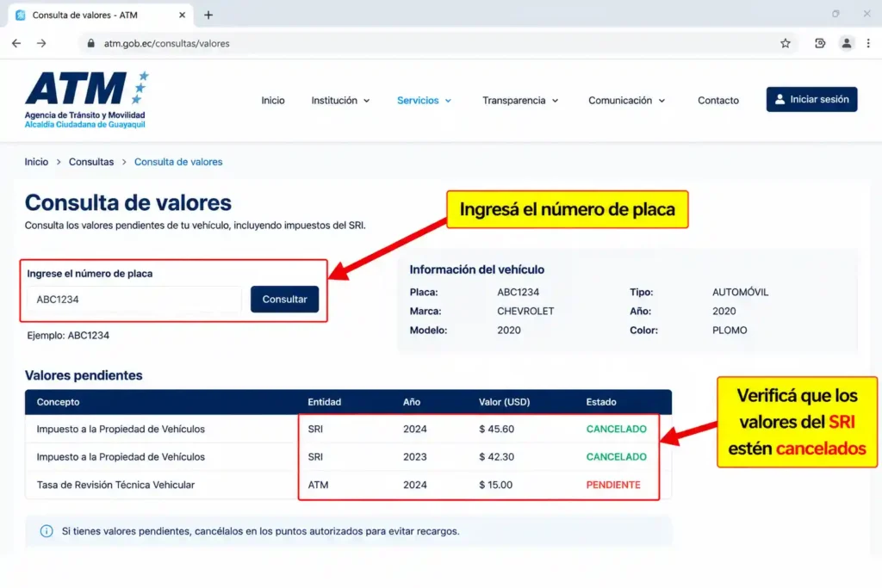Viewport: 882px width, 588px height.
Task: Click the browser forward arrow
Action: point(41,43)
